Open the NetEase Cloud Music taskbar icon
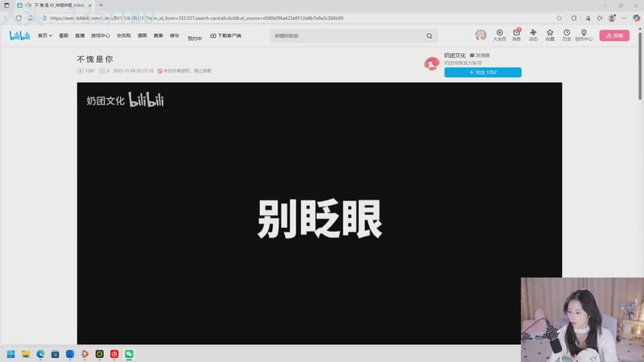The width and height of the screenshot is (644, 362). (x=114, y=354)
